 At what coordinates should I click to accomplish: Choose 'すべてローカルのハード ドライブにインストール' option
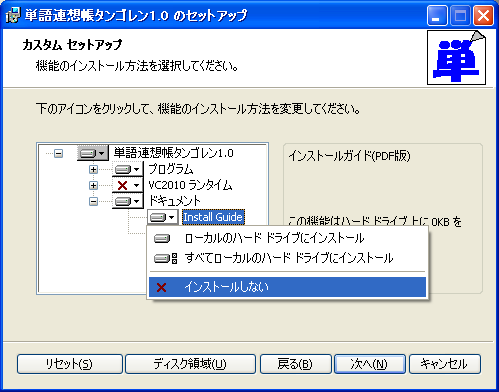coord(287,258)
